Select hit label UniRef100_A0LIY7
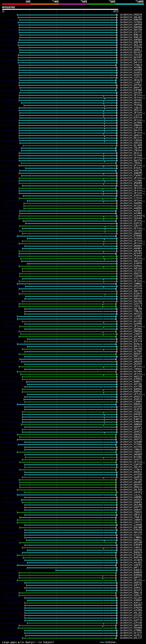Image resolution: width=146 pixels, height=644 pixels. click(x=131, y=638)
